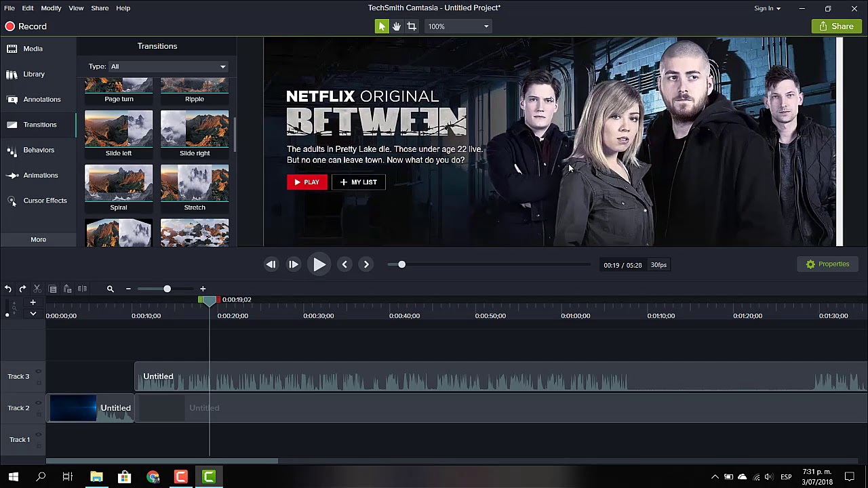Activate the Crop tool
This screenshot has width=868, height=488.
pyautogui.click(x=412, y=26)
